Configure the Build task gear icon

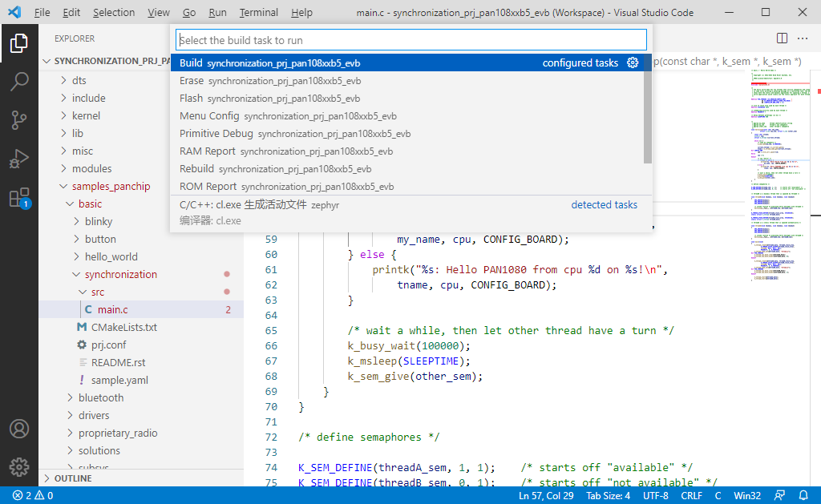coord(633,62)
